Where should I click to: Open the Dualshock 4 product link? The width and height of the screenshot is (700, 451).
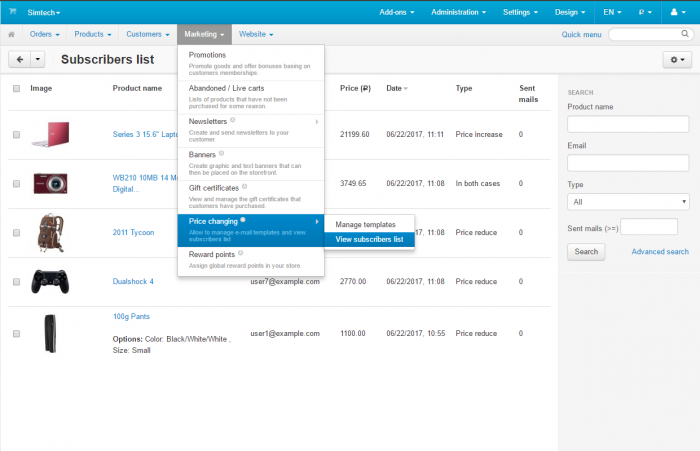[x=133, y=281]
